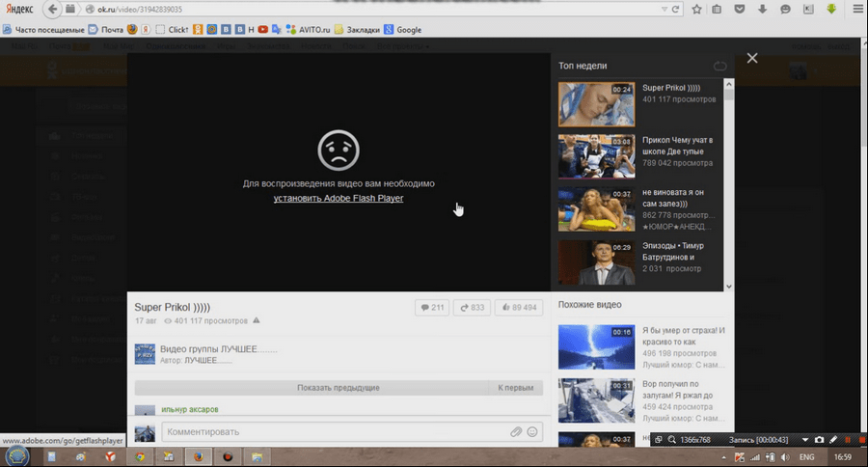
Task: Open comments counter button showing 211
Action: click(x=431, y=308)
